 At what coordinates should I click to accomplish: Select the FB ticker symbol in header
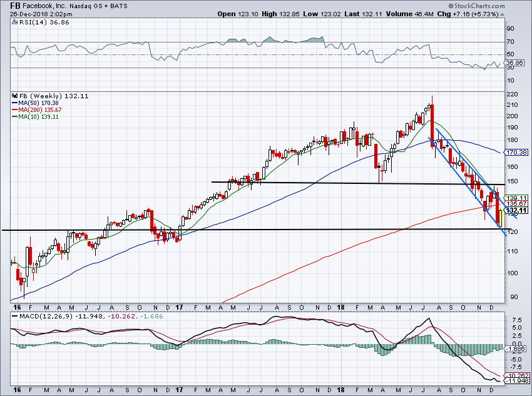click(x=15, y=6)
